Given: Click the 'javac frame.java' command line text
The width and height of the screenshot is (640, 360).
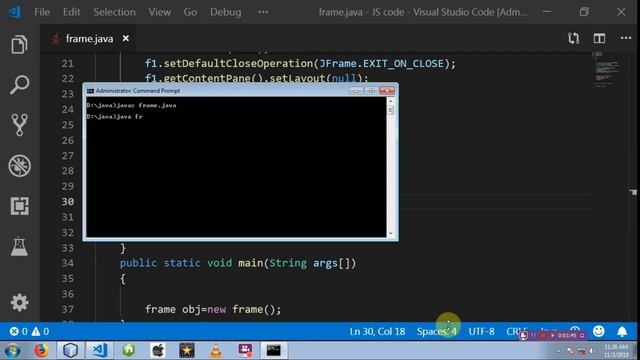Looking at the screenshot, I should click(x=146, y=105).
